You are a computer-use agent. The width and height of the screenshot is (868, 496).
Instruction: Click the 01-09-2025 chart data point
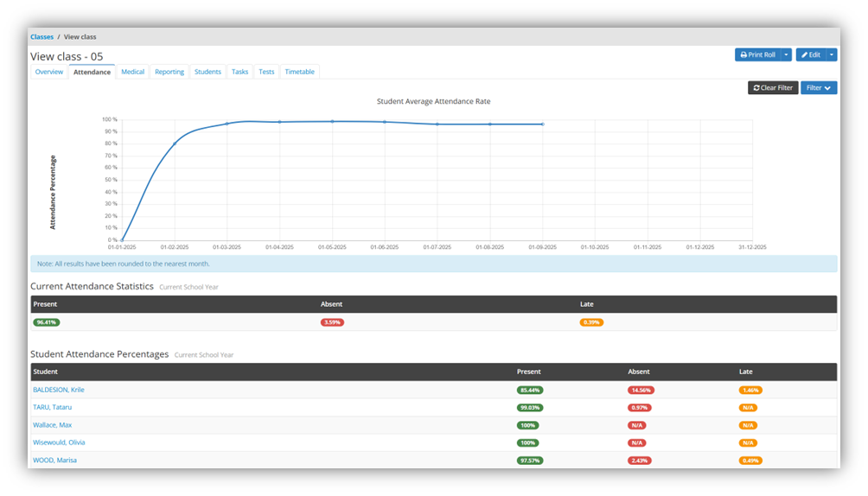tap(542, 124)
